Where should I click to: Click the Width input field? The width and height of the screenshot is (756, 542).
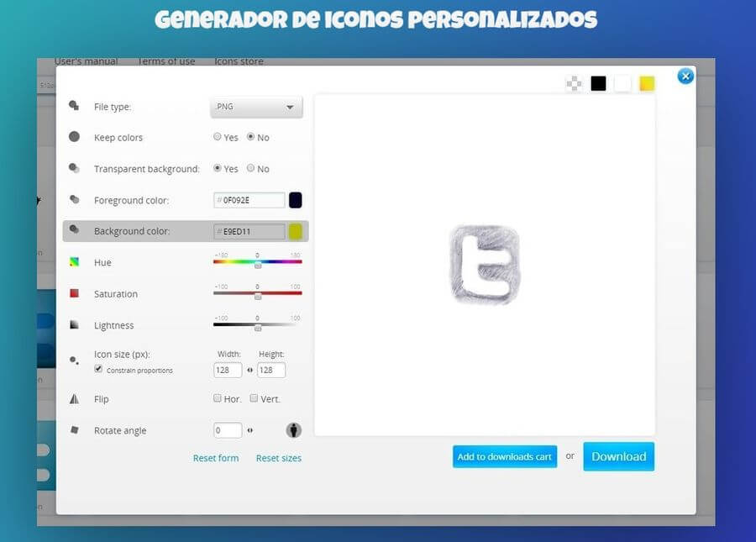pos(228,370)
